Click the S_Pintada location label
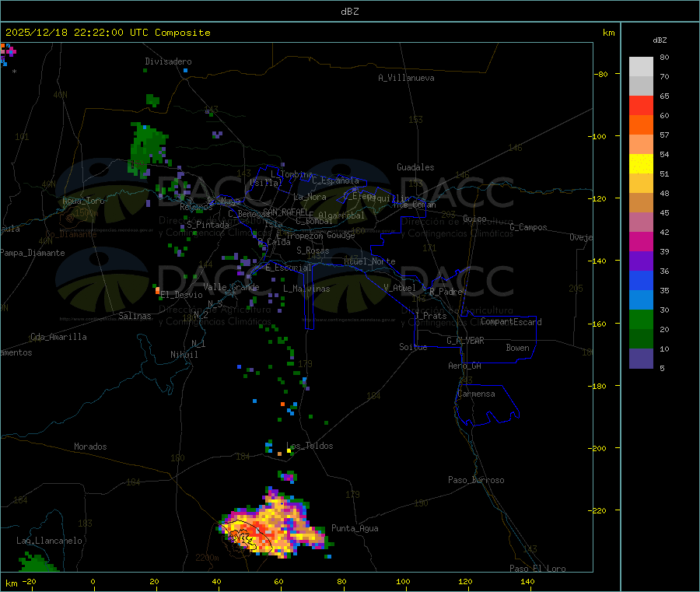The height and width of the screenshot is (592, 700). click(x=208, y=225)
